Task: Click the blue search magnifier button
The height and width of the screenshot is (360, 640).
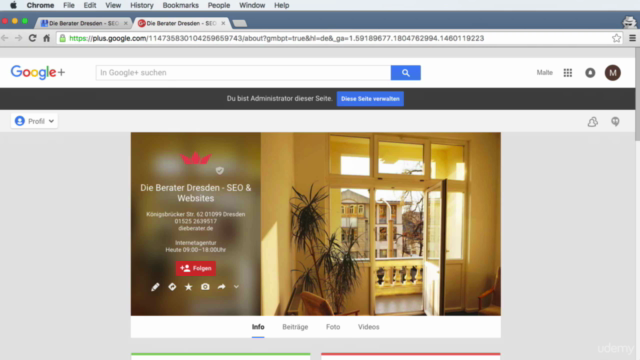Action: point(405,73)
